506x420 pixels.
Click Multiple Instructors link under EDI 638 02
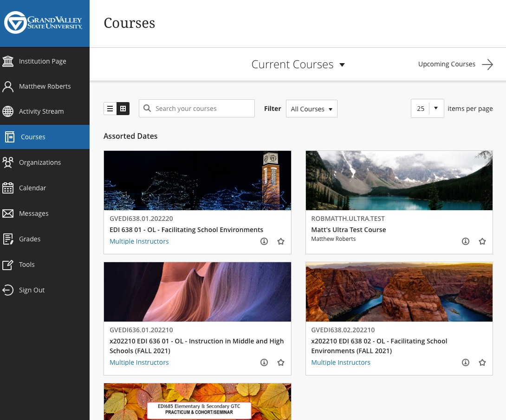click(x=341, y=362)
